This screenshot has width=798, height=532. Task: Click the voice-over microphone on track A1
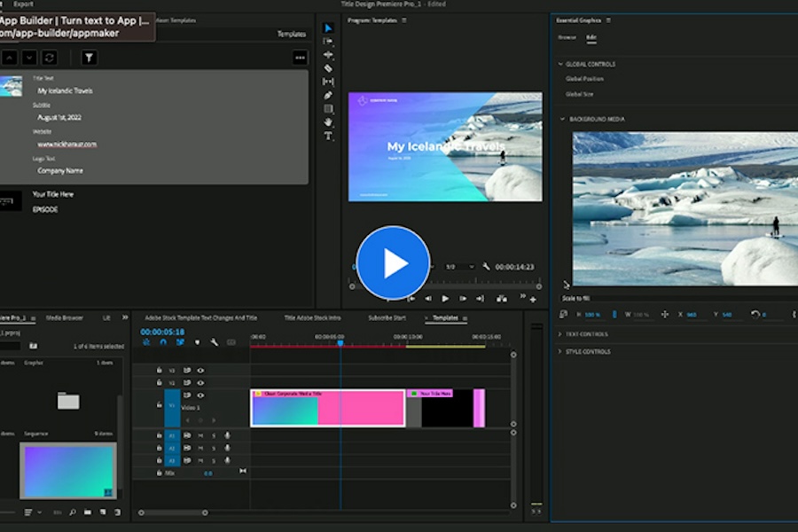click(x=228, y=435)
